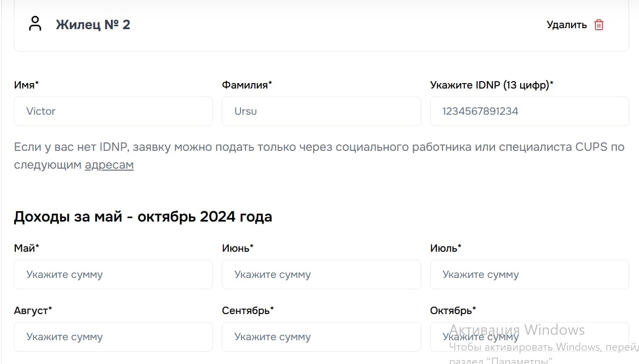Activate the Август income amount field
This screenshot has width=639, height=364.
(113, 337)
